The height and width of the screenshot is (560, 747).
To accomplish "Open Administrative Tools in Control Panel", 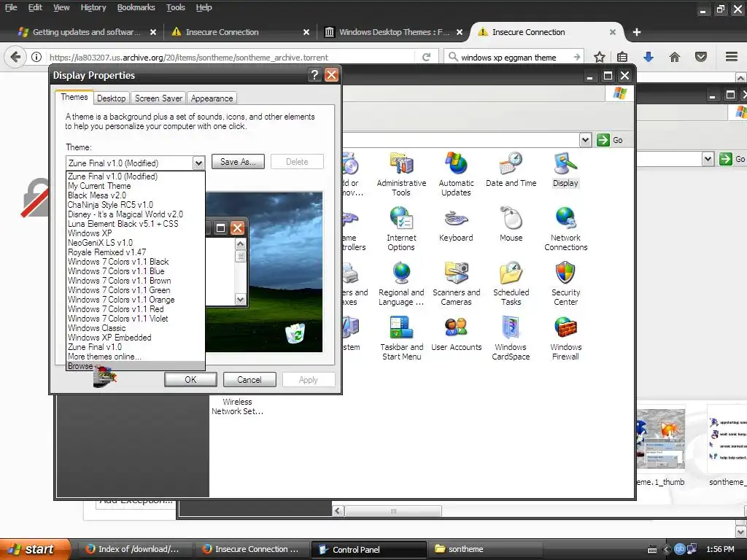I will click(401, 174).
